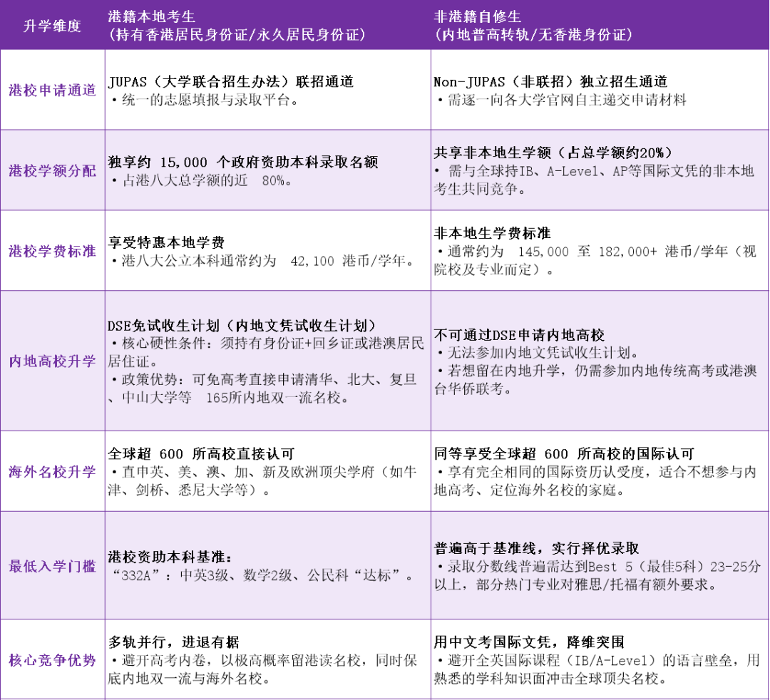Select '同等享受全球超 600 所高校的国际认可'

click(564, 453)
